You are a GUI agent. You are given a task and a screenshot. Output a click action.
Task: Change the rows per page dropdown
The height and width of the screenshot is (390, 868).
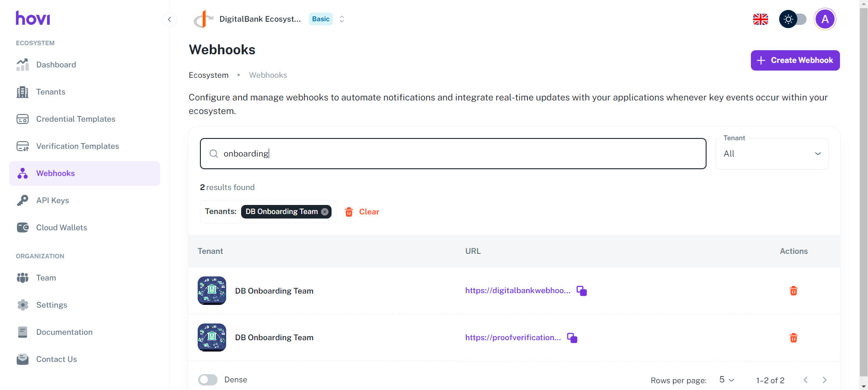coord(726,380)
